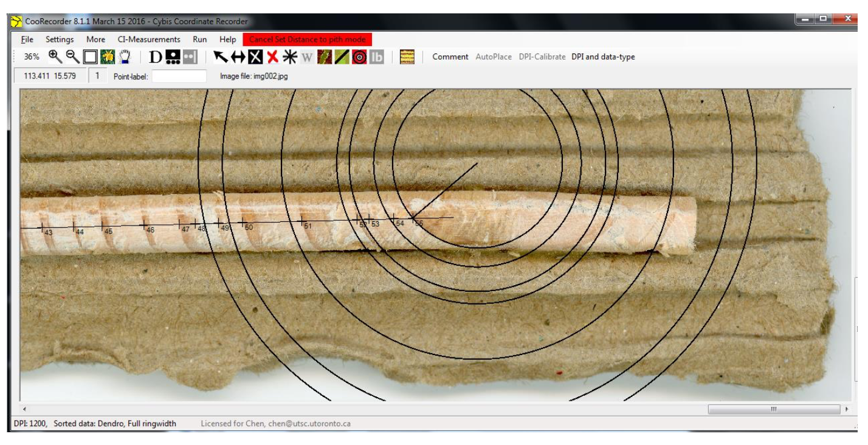Screen dimensions: 868x445
Task: Click the DPI and data-type button
Action: 603,57
